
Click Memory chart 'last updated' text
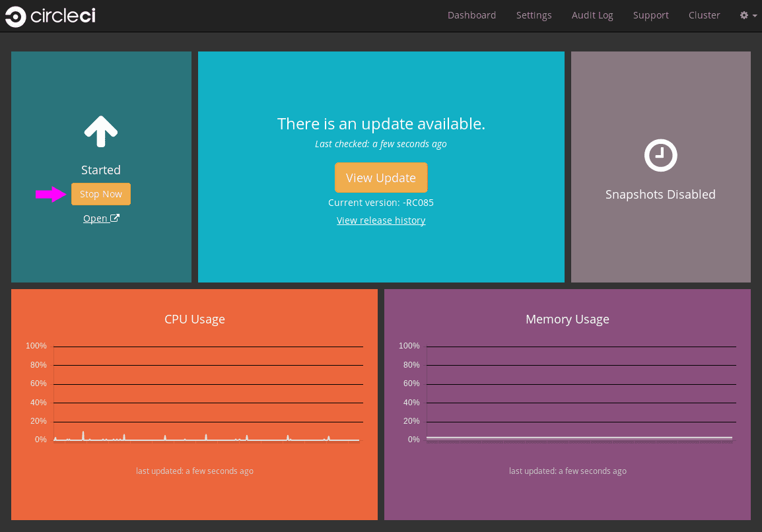(x=567, y=471)
